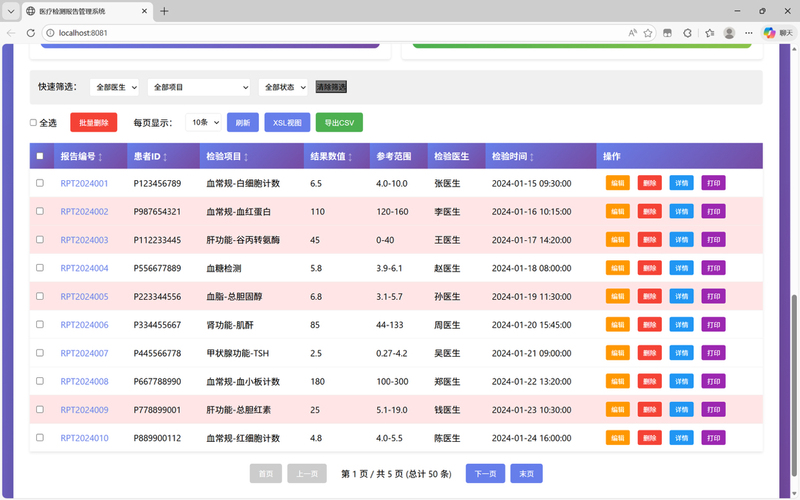This screenshot has height=500, width=800.
Task: Add this page to favorites (star icon)
Action: pos(649,32)
